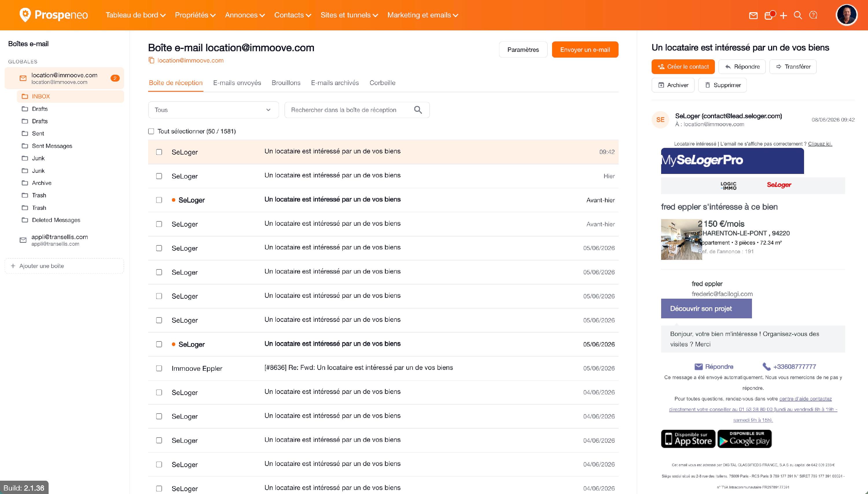The image size is (868, 494).
Task: Click the Google Play badge in the email
Action: pyautogui.click(x=744, y=439)
